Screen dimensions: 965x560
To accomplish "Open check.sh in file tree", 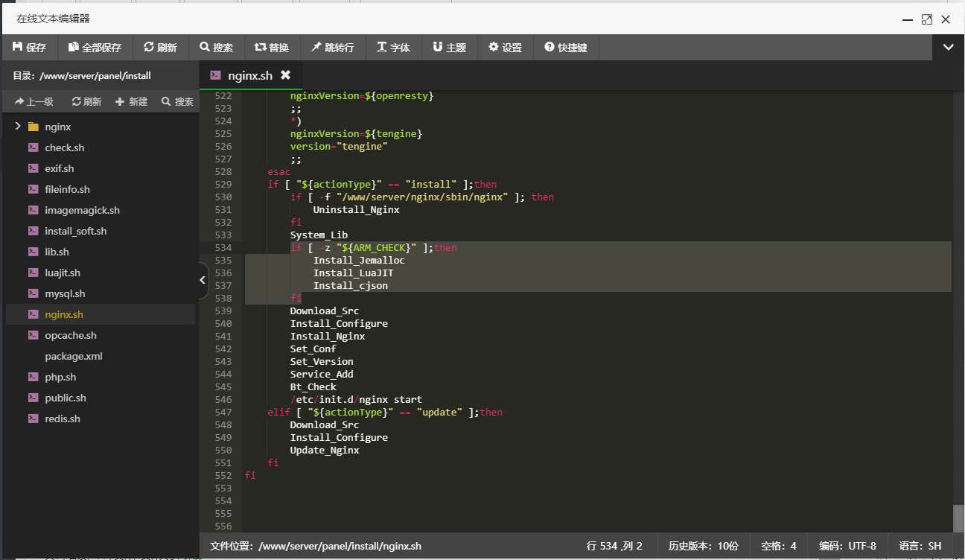I will pyautogui.click(x=64, y=147).
